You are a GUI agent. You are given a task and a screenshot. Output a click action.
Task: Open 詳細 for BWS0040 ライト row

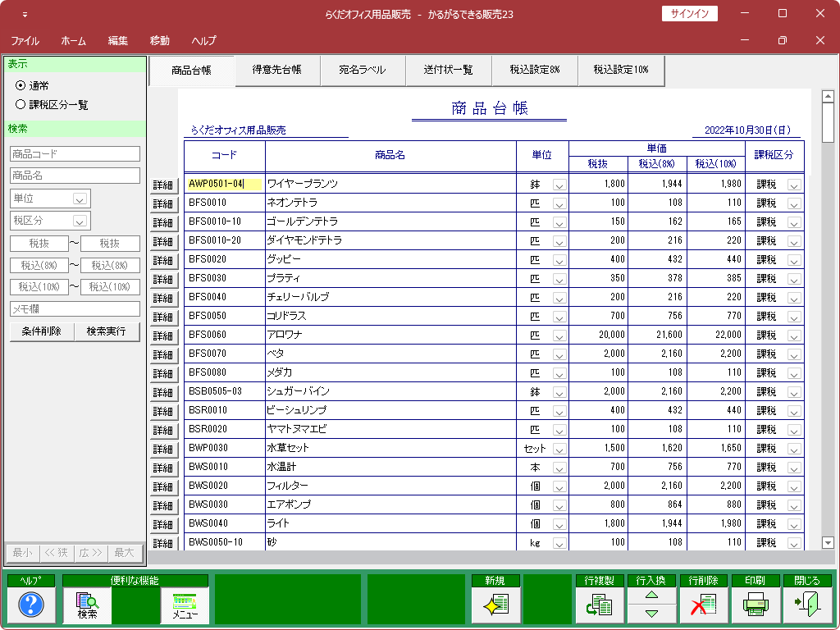pos(163,524)
